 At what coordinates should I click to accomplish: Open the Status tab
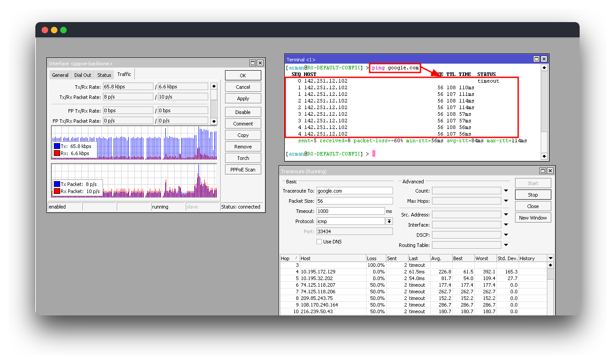point(104,75)
